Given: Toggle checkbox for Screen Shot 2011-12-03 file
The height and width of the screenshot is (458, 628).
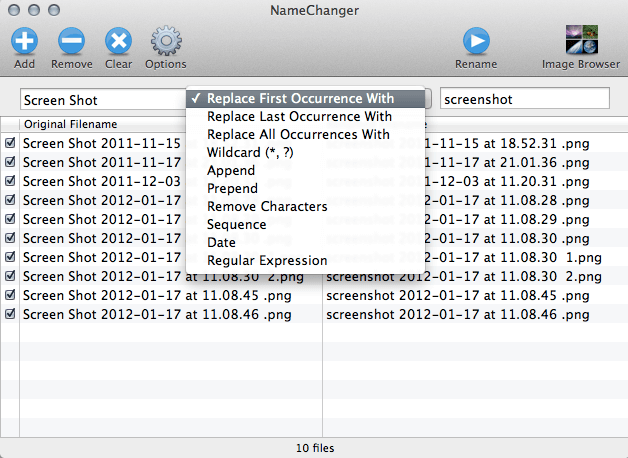Looking at the screenshot, I should [x=10, y=181].
